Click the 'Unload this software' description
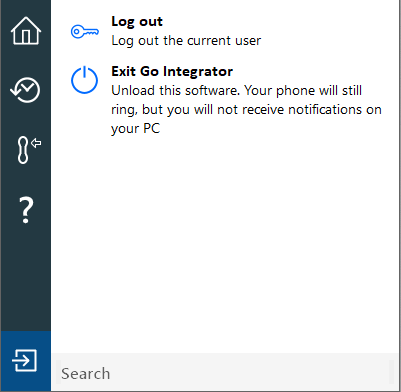 click(x=246, y=109)
